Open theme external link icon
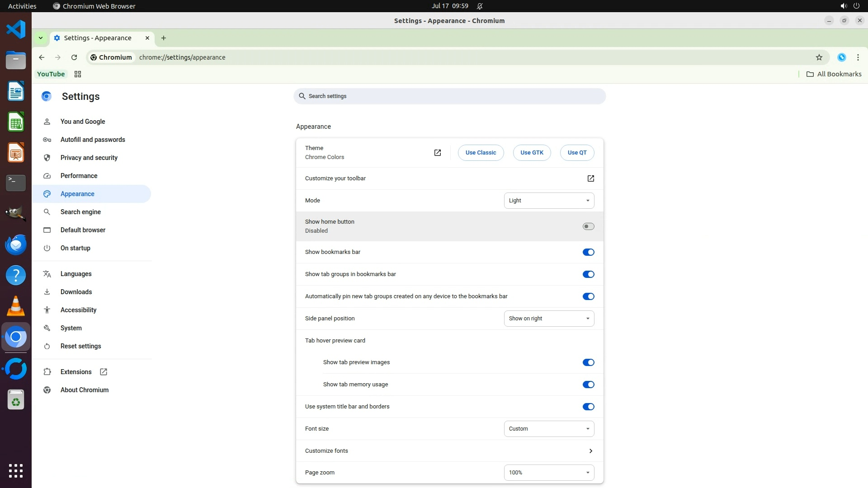The height and width of the screenshot is (488, 868). (437, 153)
